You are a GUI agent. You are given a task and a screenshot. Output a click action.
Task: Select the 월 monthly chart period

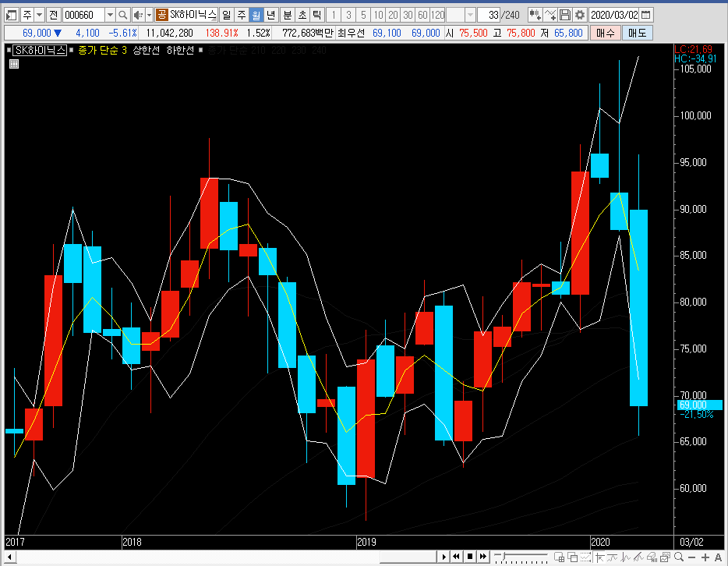256,16
